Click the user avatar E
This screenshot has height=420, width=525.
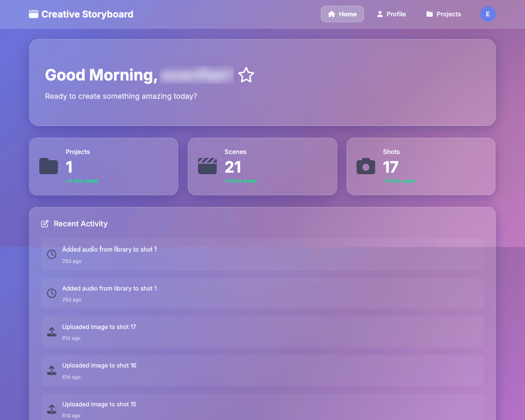488,14
